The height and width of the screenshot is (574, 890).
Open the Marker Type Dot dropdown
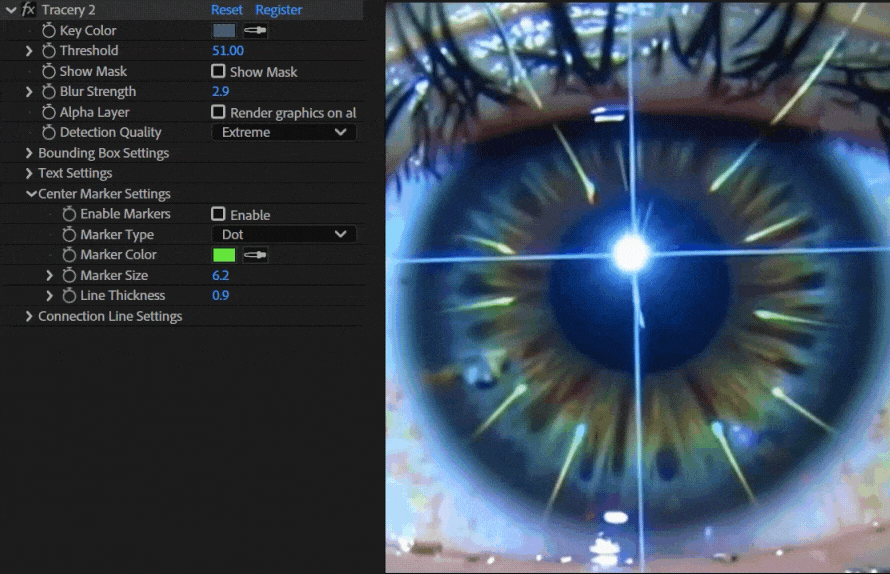[x=284, y=235]
